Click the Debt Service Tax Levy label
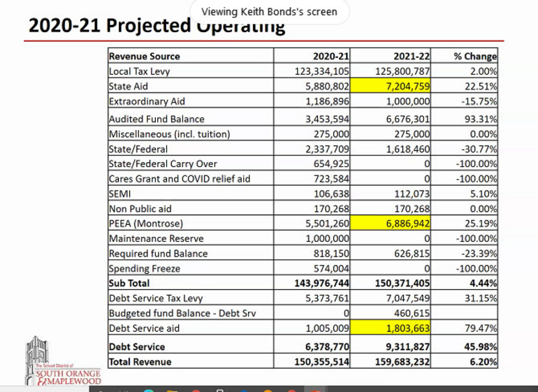The image size is (538, 392). 156,298
